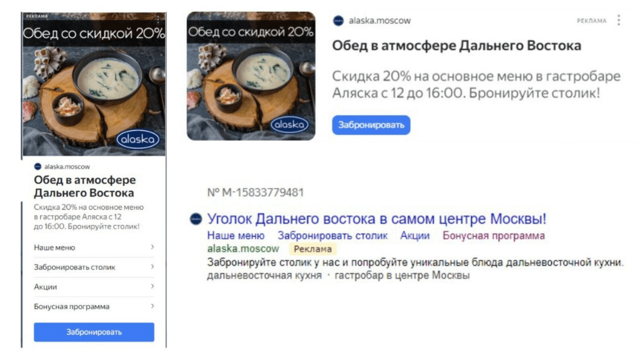Open the Забронировать столик sitelink in search ad
The image size is (644, 362).
click(x=333, y=236)
